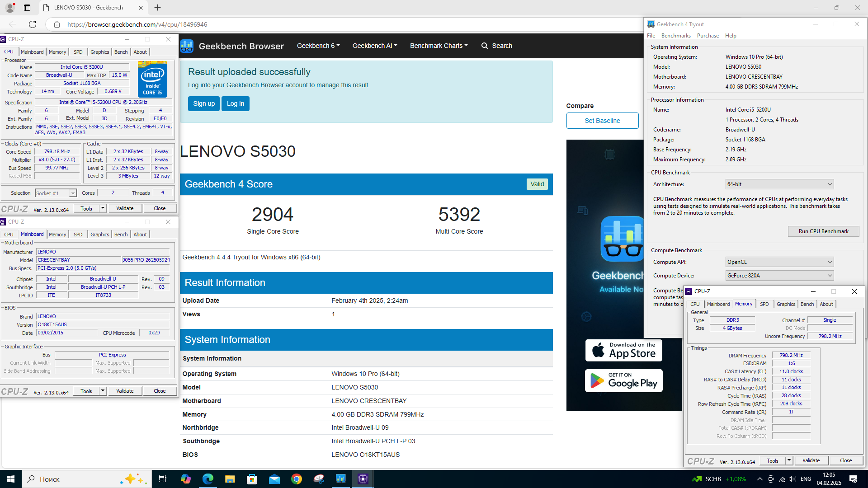This screenshot has width=868, height=488.
Task: Open the Wi-Fi network tray icon
Action: click(x=782, y=479)
